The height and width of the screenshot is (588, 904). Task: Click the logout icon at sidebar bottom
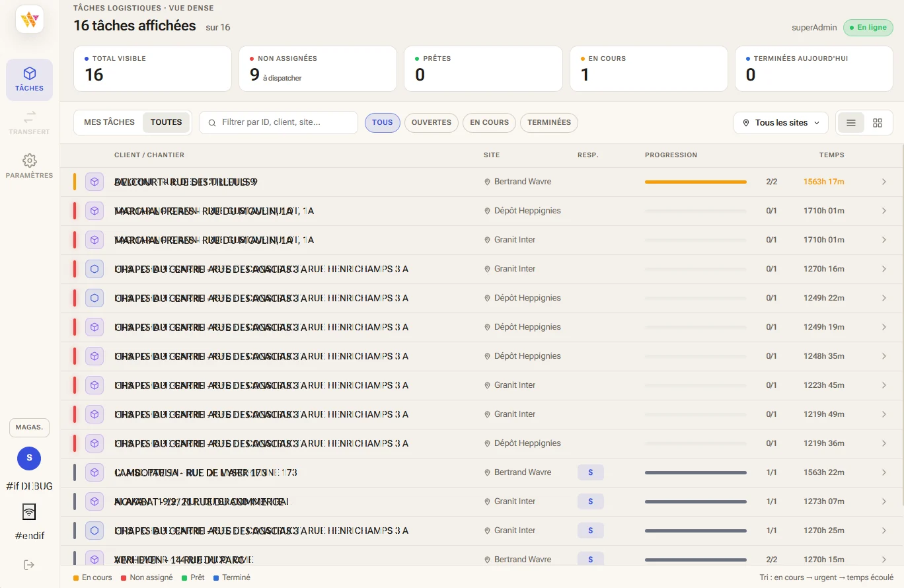pos(29,565)
